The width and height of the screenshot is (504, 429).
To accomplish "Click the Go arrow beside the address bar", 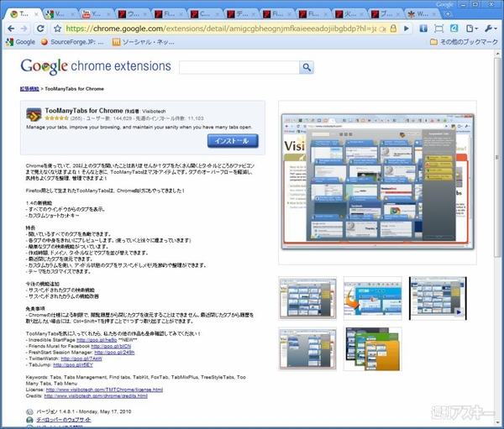I will 407,29.
